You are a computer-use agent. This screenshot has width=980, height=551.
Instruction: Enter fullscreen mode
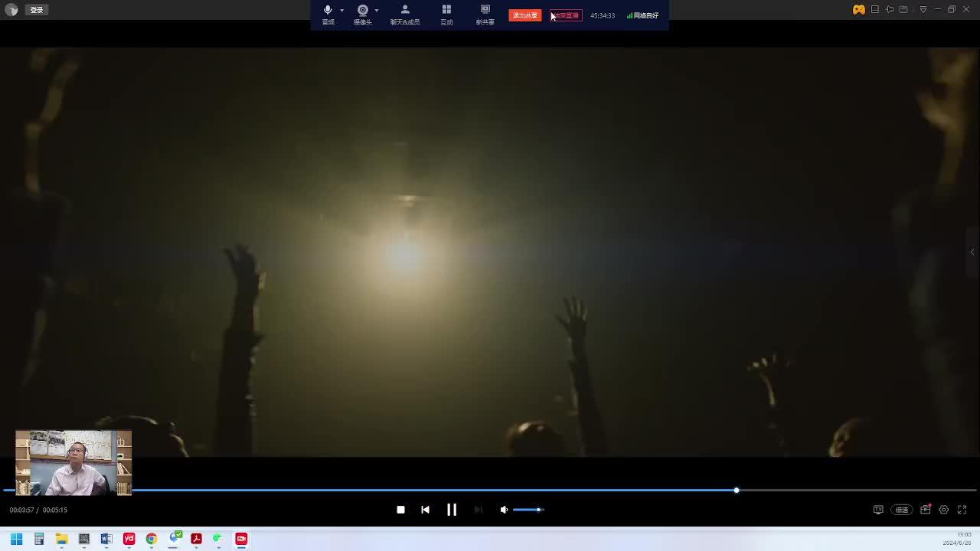(x=962, y=510)
